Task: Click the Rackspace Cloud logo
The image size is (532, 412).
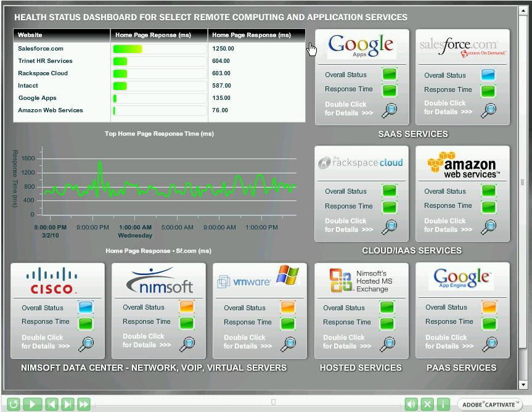Action: click(x=361, y=163)
